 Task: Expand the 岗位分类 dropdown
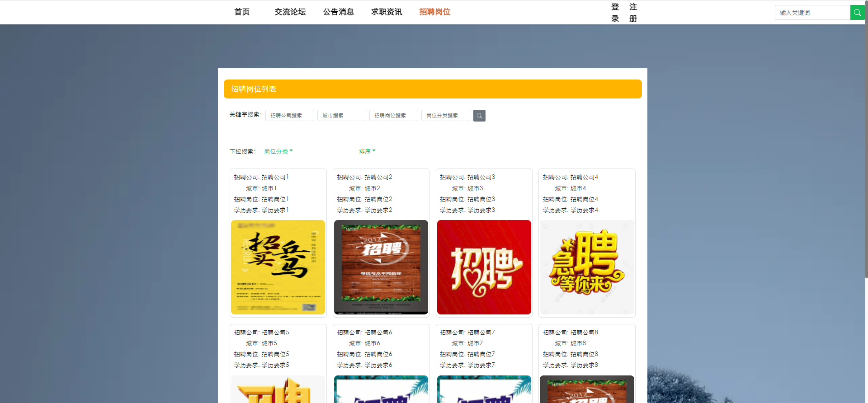[278, 151]
